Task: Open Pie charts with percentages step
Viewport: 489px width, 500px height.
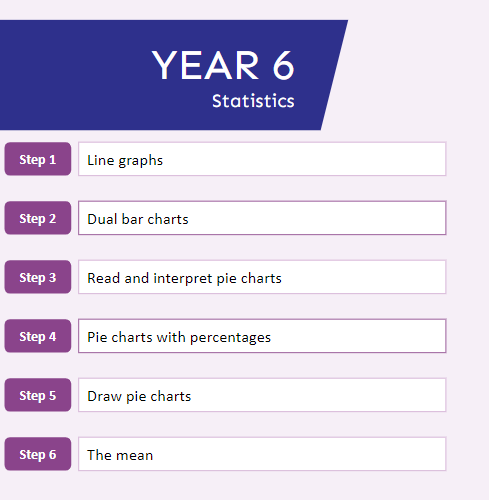Action: coord(262,336)
